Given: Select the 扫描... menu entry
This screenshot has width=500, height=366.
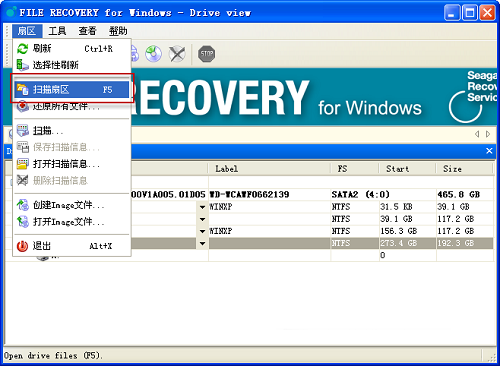Looking at the screenshot, I should [72, 131].
